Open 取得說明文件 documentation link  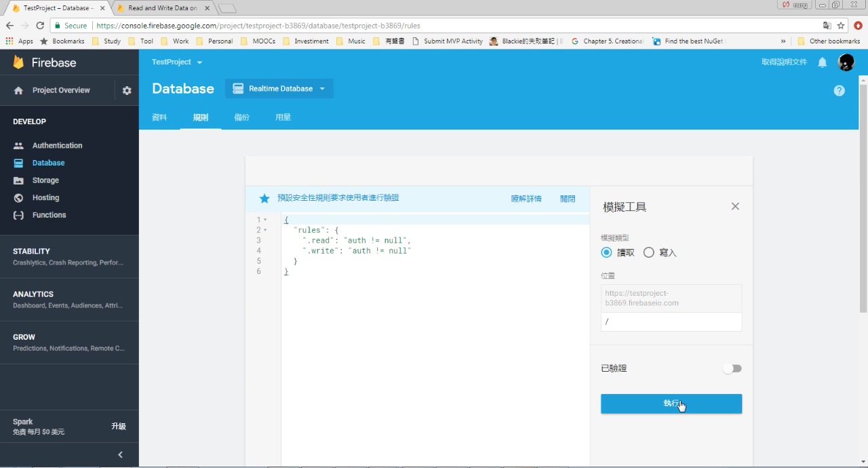(x=784, y=62)
